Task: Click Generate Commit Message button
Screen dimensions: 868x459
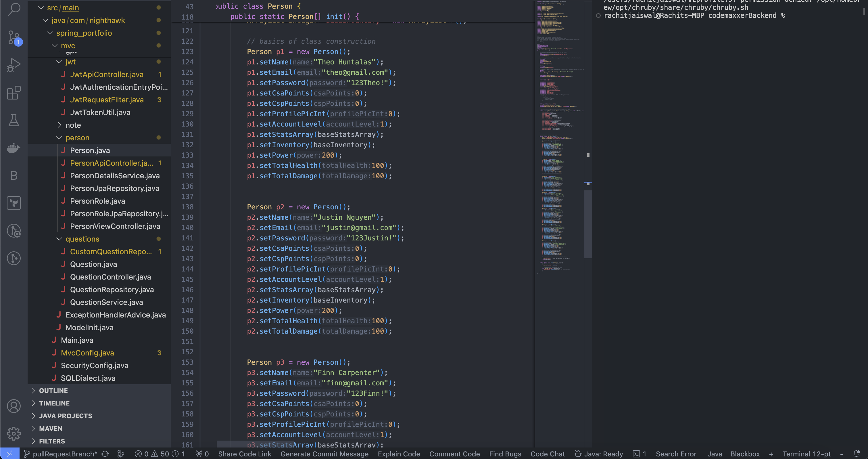Action: (x=324, y=454)
